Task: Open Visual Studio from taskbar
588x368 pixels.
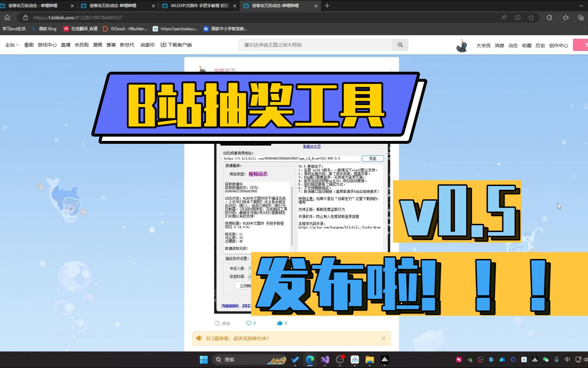Action: tap(325, 359)
